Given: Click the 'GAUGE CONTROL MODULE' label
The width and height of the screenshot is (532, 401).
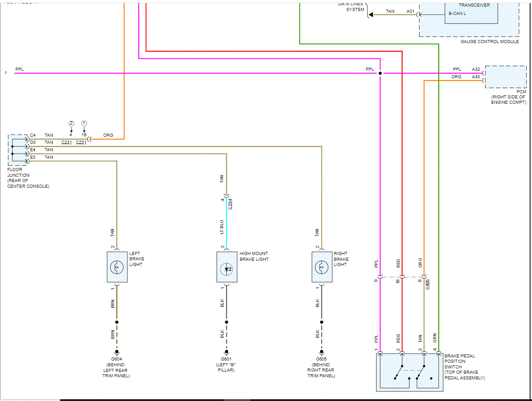Looking at the screenshot, I should click(489, 42).
